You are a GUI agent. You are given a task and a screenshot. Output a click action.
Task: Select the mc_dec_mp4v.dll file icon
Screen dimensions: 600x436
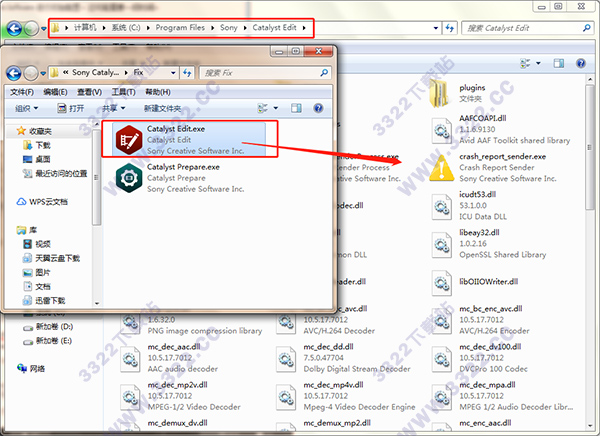coord(286,397)
